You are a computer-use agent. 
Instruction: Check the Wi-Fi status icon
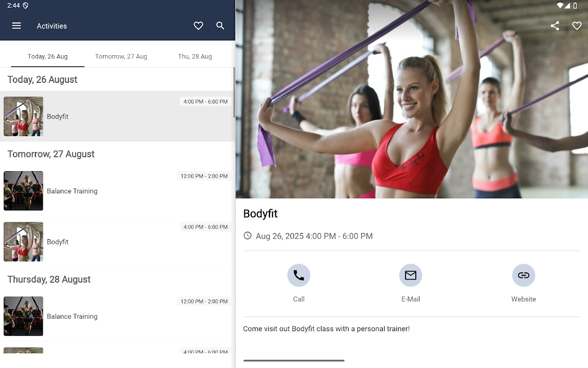(x=560, y=6)
